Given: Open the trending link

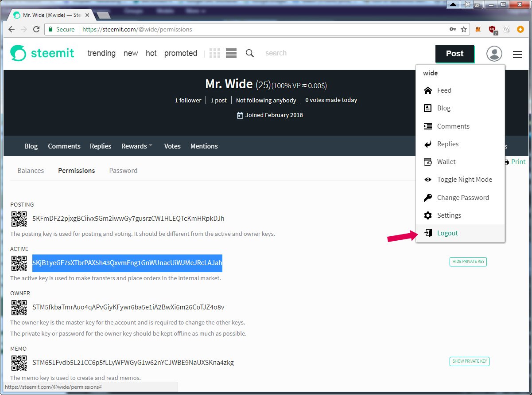Looking at the screenshot, I should [101, 53].
